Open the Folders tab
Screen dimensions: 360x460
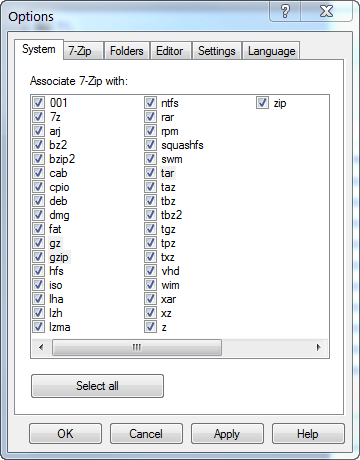coord(127,51)
